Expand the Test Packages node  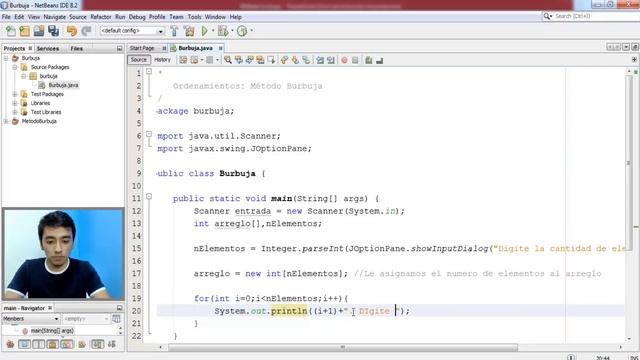pos(15,94)
